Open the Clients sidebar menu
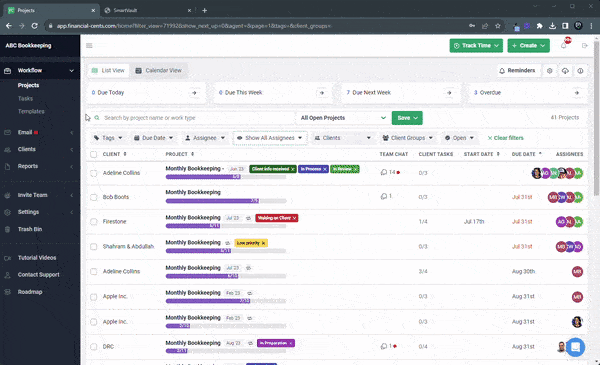This screenshot has width=600, height=365. (40, 149)
